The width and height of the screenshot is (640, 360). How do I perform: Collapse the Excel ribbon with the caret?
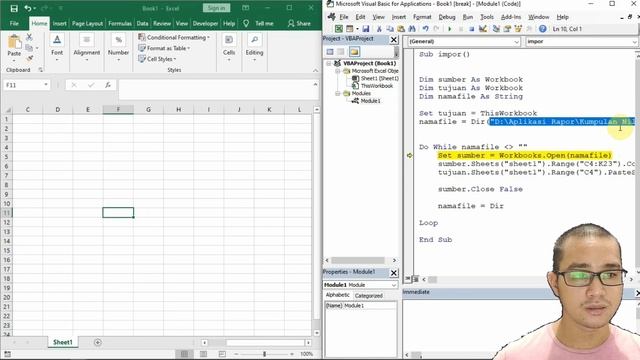tap(315, 71)
